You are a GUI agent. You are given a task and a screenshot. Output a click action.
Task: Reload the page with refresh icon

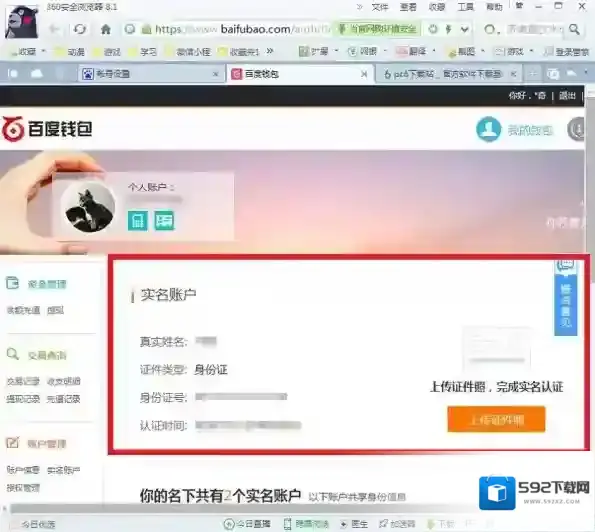point(80,29)
